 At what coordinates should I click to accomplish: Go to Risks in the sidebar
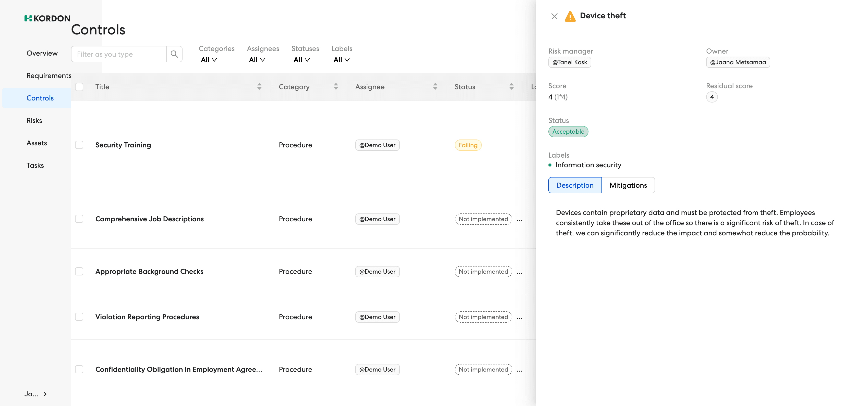click(34, 121)
